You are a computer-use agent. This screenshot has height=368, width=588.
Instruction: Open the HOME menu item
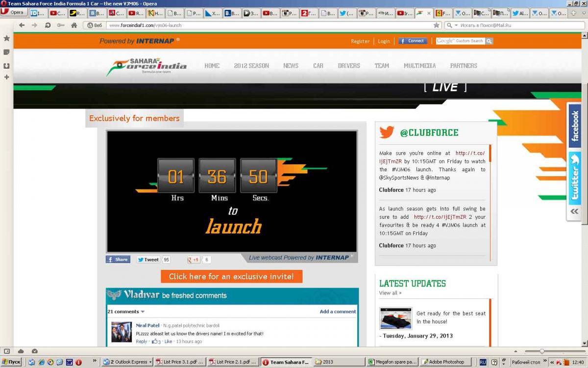click(212, 66)
